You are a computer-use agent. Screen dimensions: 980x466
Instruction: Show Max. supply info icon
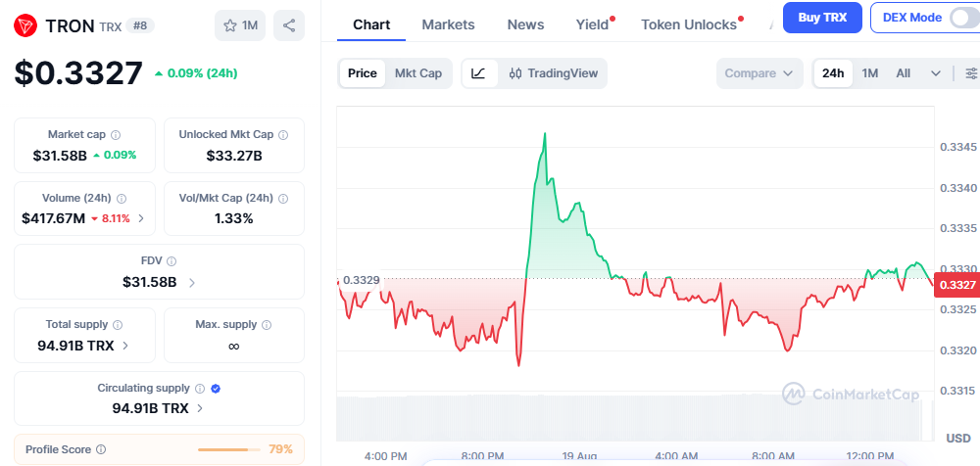tap(267, 325)
